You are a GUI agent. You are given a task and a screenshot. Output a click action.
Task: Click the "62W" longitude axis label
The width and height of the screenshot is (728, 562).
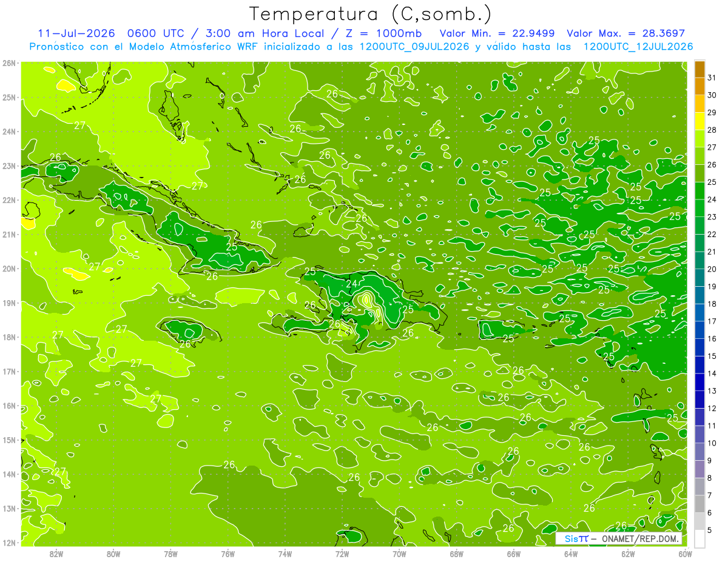pos(627,554)
